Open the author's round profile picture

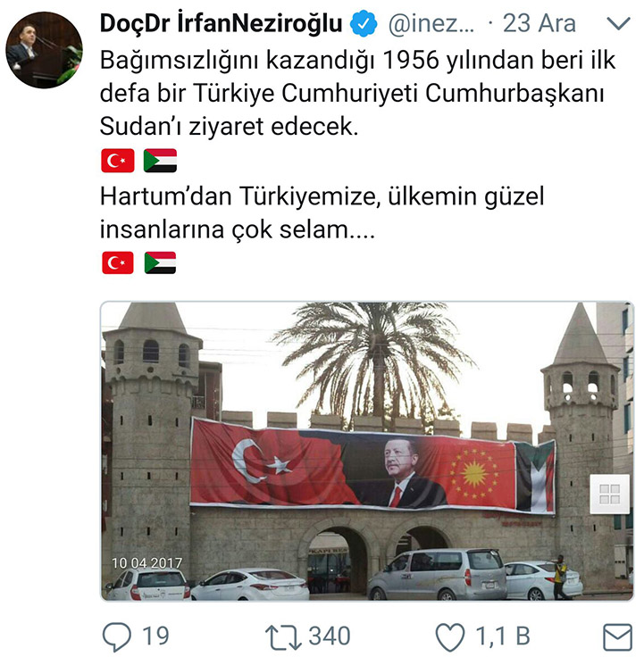tap(44, 50)
